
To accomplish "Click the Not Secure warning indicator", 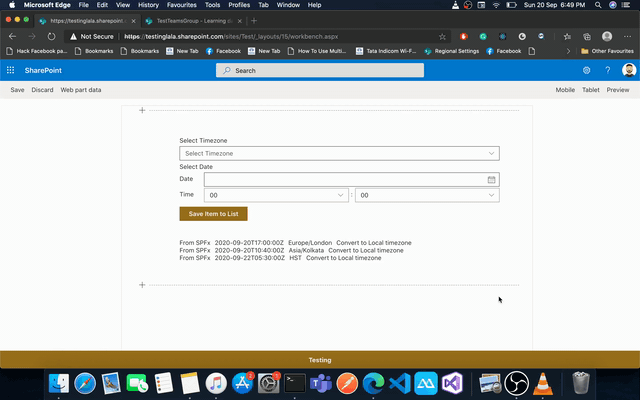I will (x=92, y=36).
